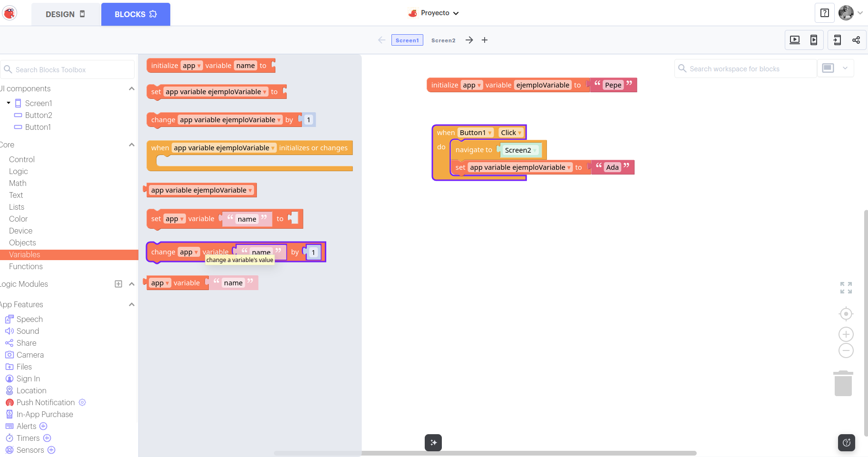This screenshot has height=457, width=868.
Task: Click the add new screen plus icon
Action: tap(485, 40)
